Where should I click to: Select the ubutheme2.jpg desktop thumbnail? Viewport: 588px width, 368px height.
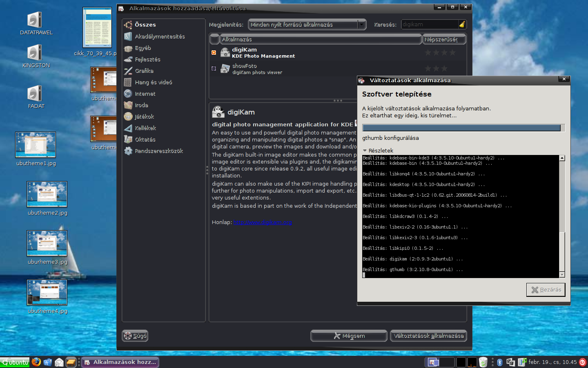47,194
